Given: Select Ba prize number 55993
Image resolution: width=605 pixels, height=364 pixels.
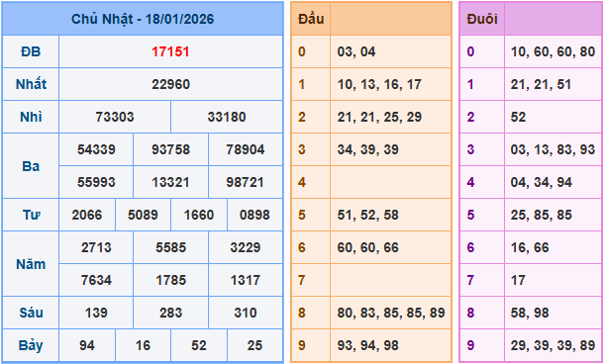Looking at the screenshot, I should (96, 182).
